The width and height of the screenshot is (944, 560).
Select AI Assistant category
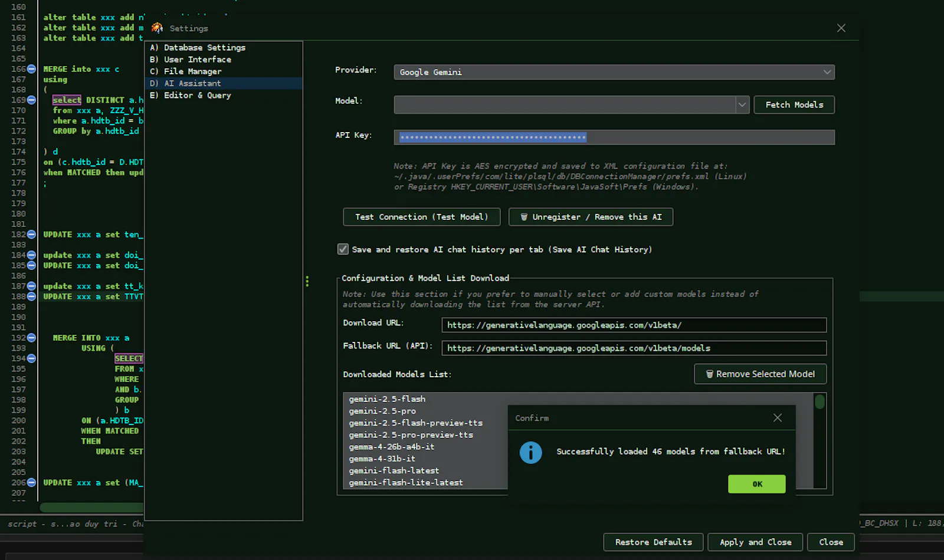pyautogui.click(x=224, y=83)
